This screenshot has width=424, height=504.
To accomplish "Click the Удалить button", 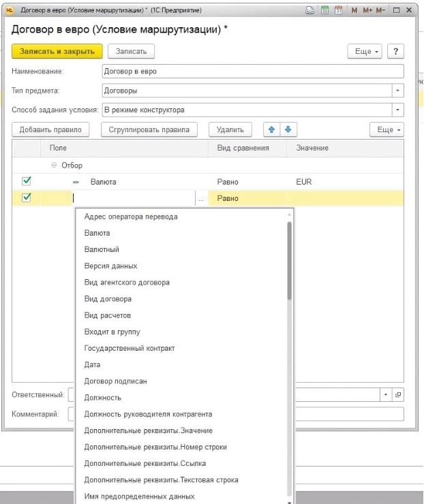I will (x=230, y=129).
